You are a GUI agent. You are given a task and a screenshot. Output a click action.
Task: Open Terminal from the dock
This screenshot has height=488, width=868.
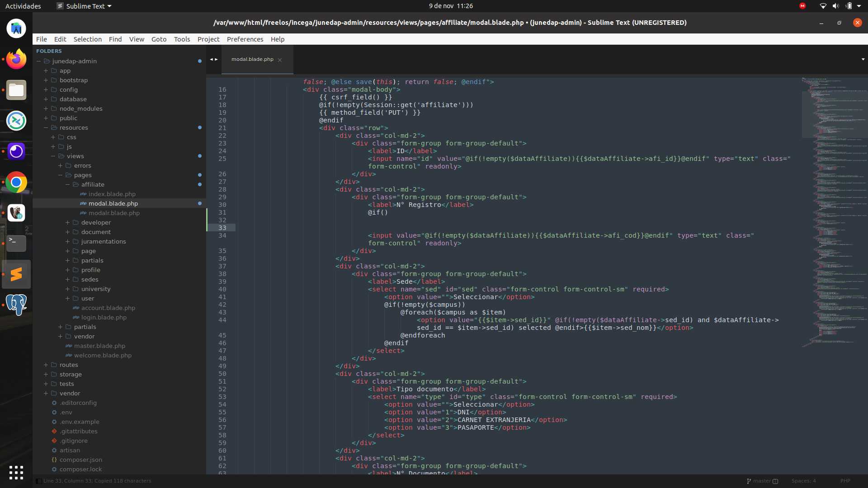coord(16,243)
